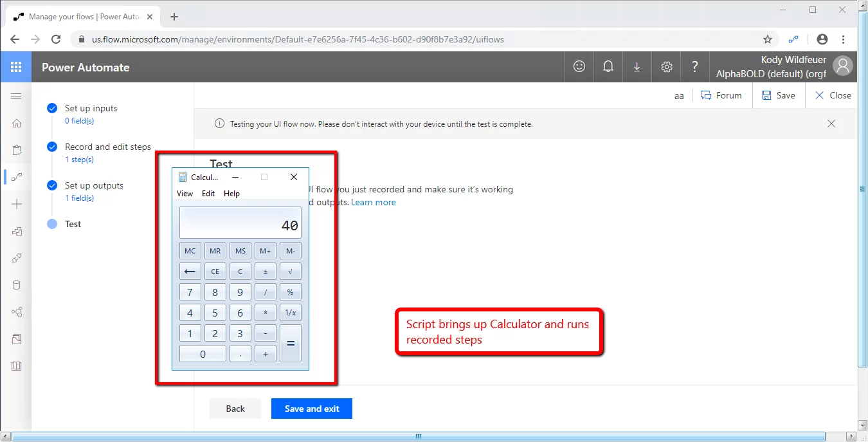This screenshot has height=442, width=868.
Task: Click the download icon in the header
Action: (637, 67)
